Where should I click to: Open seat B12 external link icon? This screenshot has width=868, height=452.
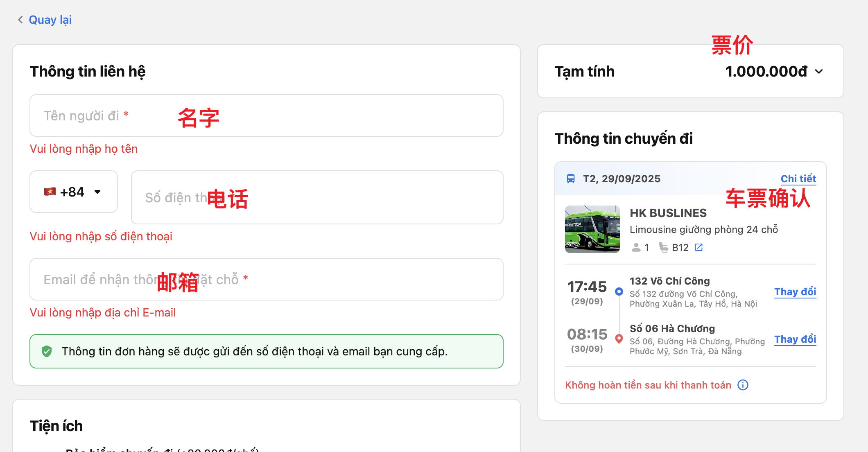[x=699, y=247]
